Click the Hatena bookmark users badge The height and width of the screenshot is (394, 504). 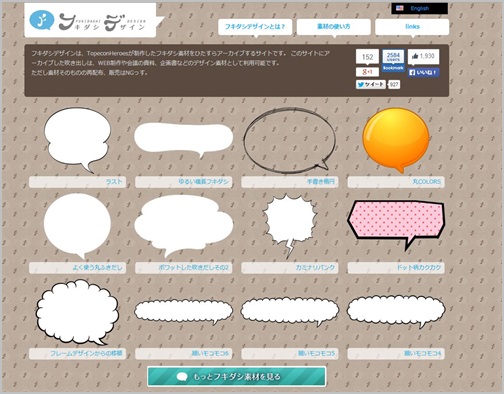click(x=393, y=60)
